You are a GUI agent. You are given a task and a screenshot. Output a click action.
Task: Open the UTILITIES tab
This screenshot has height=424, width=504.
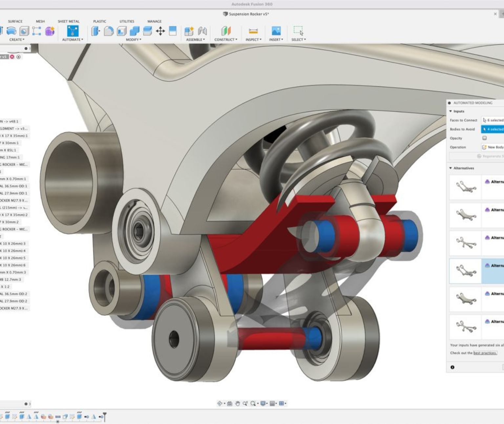[127, 21]
